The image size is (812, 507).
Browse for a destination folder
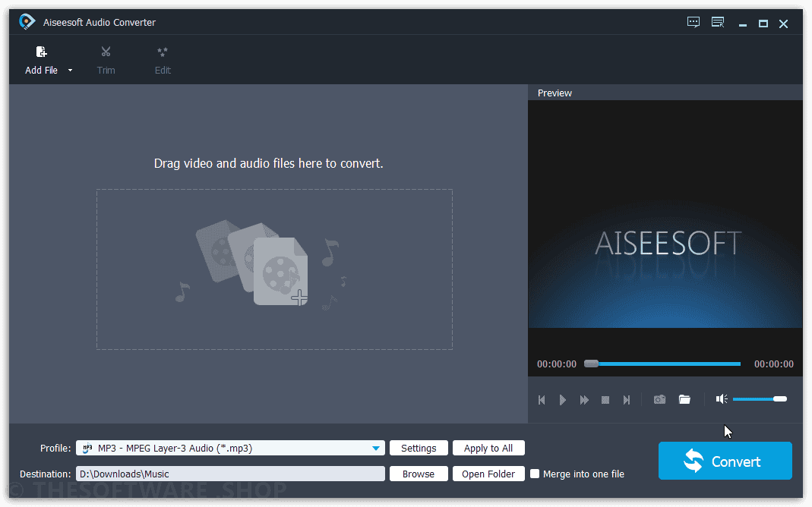[419, 474]
